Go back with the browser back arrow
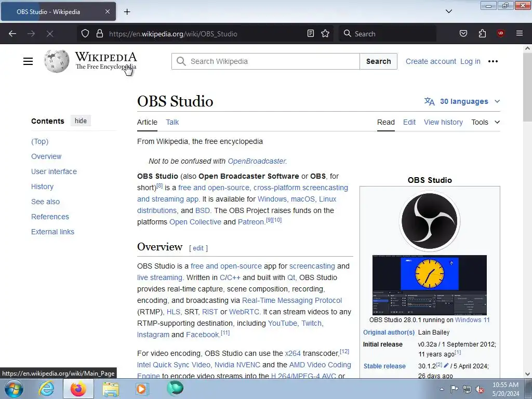Screen dimensions: 532x399 coord(12,34)
